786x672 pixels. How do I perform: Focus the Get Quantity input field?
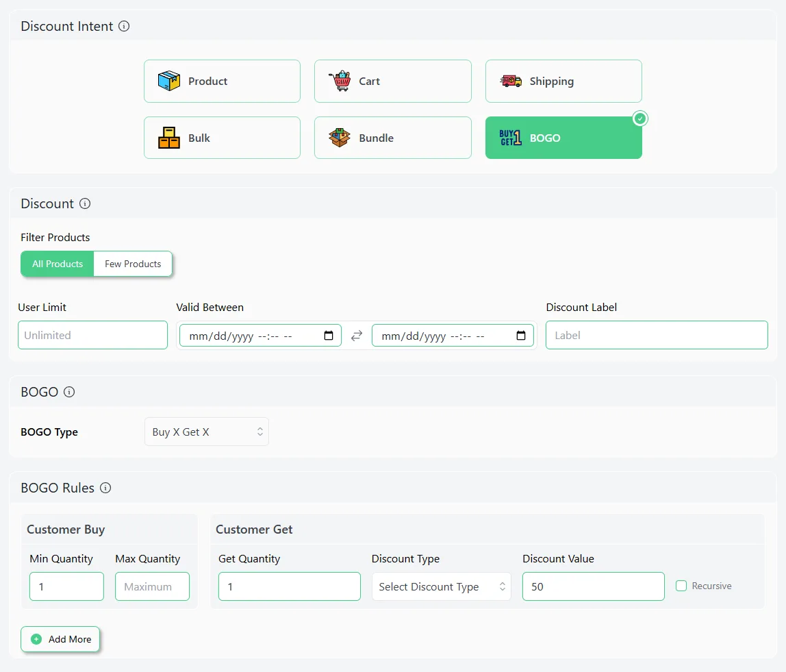click(x=289, y=586)
